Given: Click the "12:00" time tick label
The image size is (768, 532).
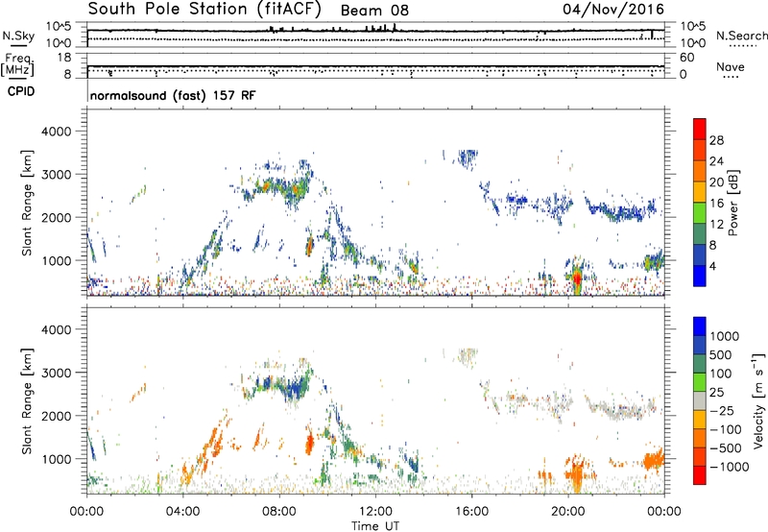Looking at the screenshot, I should click(x=375, y=512).
